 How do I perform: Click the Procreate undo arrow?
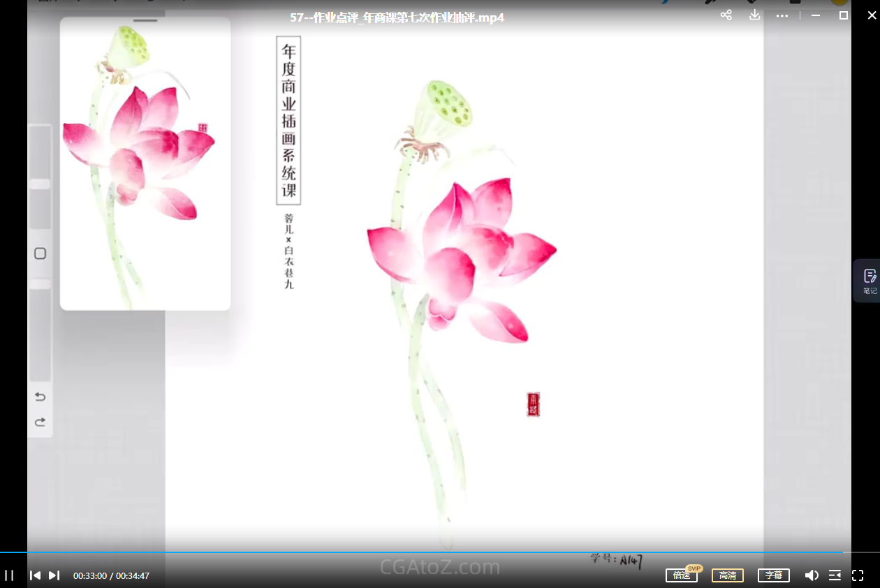pos(40,397)
